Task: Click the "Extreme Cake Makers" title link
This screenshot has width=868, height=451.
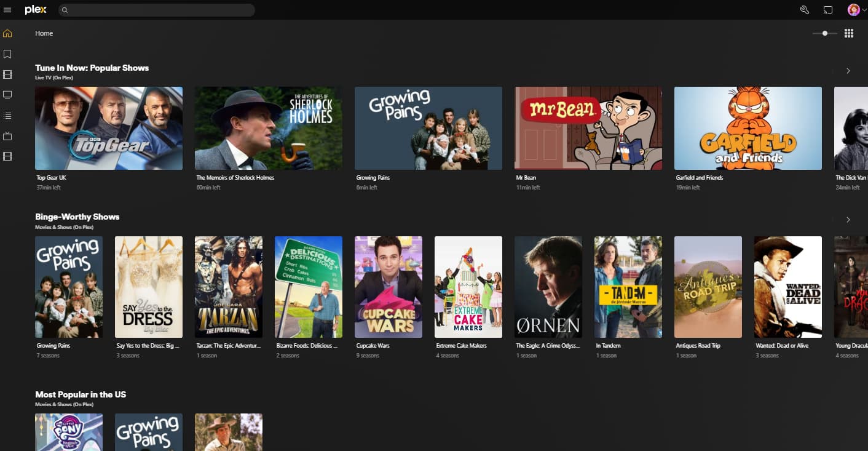Action: coord(461,346)
